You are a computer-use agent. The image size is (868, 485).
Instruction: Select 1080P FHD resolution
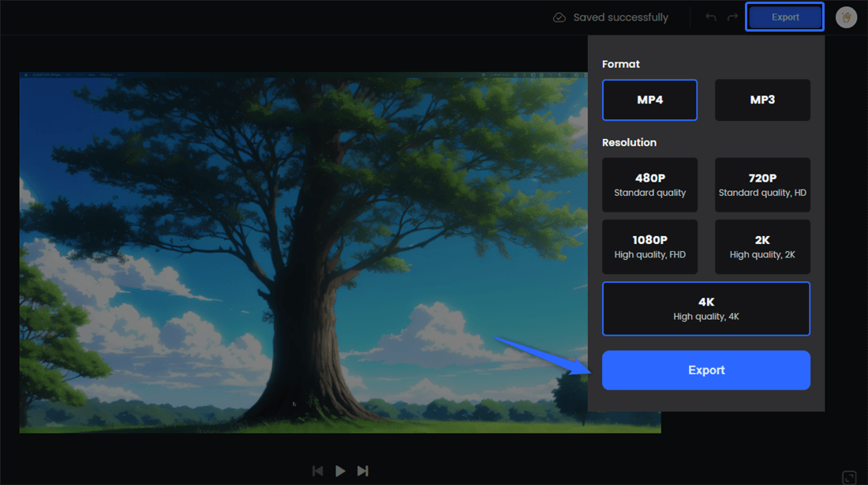tap(649, 246)
